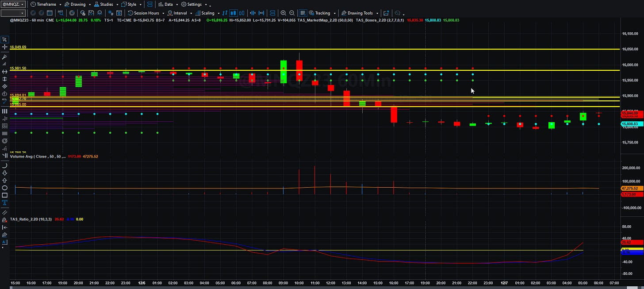Toggle the hollow candle chart style
The image size is (644, 289).
click(241, 13)
